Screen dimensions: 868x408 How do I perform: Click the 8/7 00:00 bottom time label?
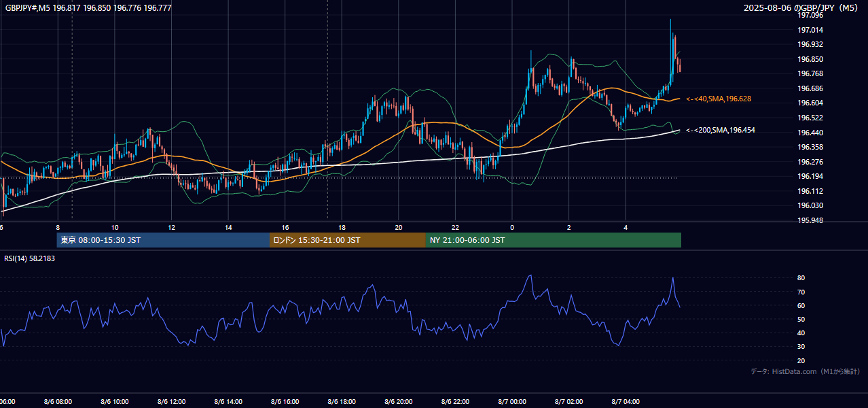click(x=512, y=402)
